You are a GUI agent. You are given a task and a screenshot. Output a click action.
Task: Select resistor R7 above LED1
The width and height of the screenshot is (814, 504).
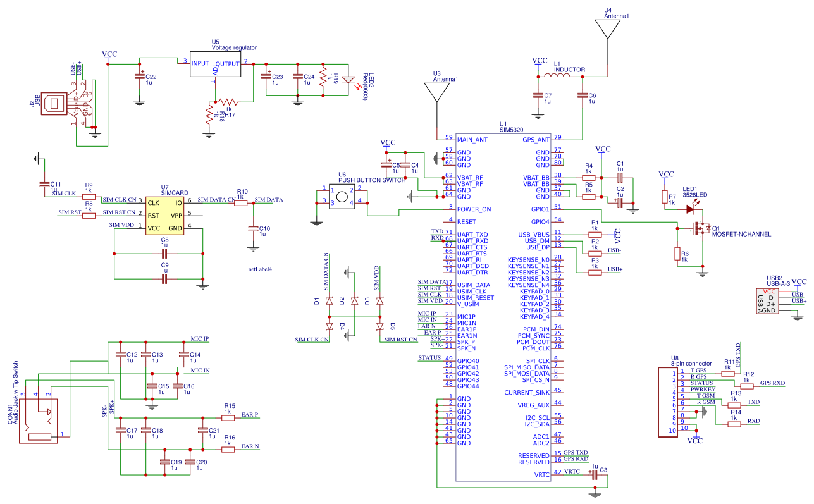point(665,197)
